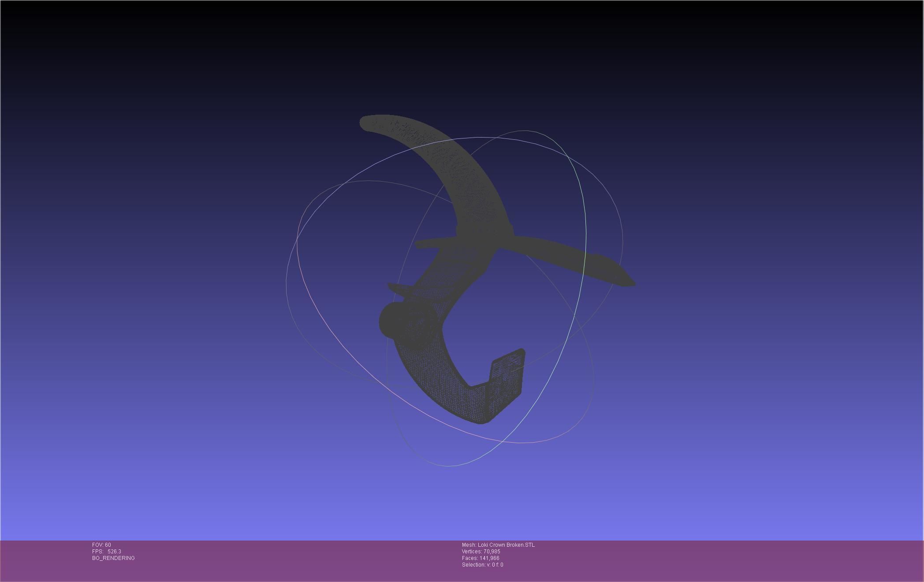Viewport: 924px width, 582px height.
Task: Click the Mesh: Loki Crown Broken.STL label
Action: point(498,545)
